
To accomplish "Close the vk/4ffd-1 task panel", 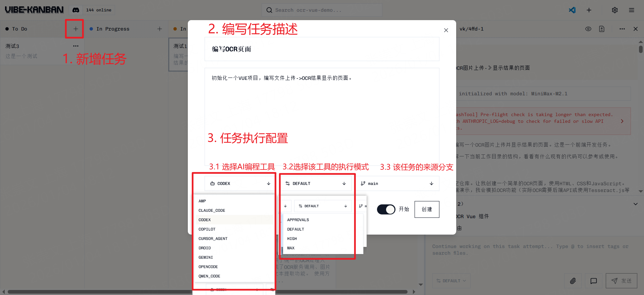I will point(636,29).
